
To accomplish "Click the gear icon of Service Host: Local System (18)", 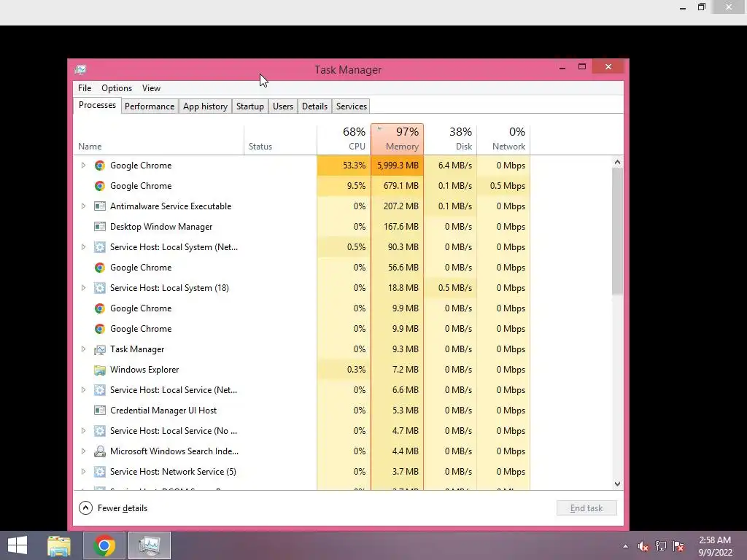I will click(99, 288).
